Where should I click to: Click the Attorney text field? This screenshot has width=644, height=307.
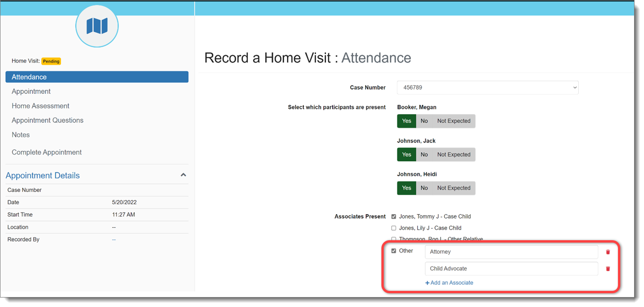pos(511,252)
